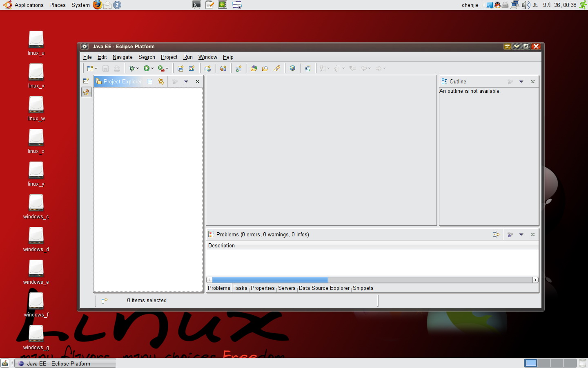
Task: Collapse All in the Project Explorer
Action: click(150, 81)
